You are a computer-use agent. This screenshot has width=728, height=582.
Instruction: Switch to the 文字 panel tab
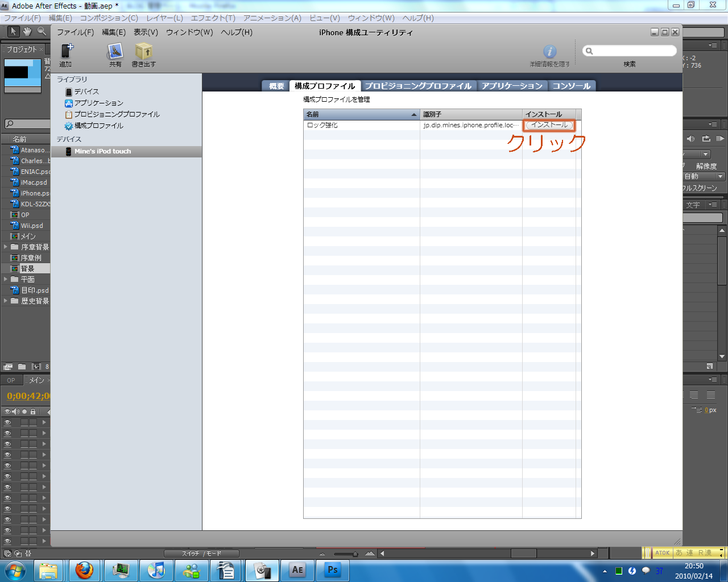click(x=693, y=205)
